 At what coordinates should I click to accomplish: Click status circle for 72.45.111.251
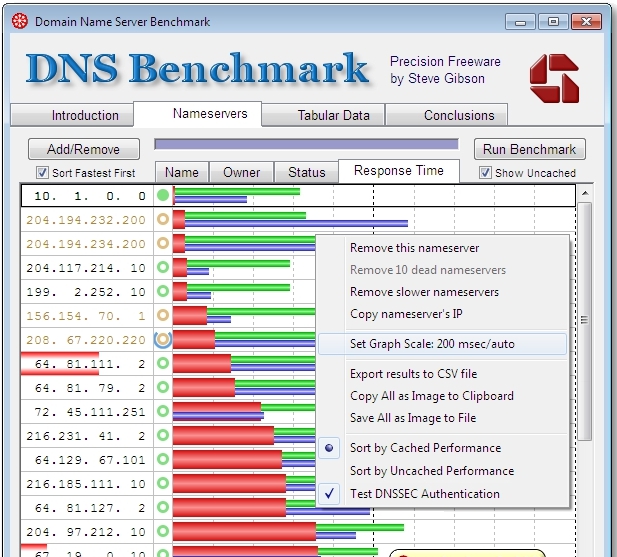163,411
